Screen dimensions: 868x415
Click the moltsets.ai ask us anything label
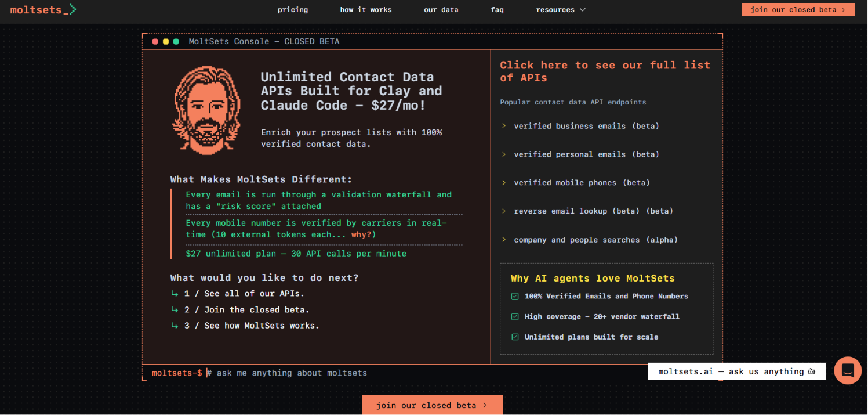pyautogui.click(x=736, y=371)
